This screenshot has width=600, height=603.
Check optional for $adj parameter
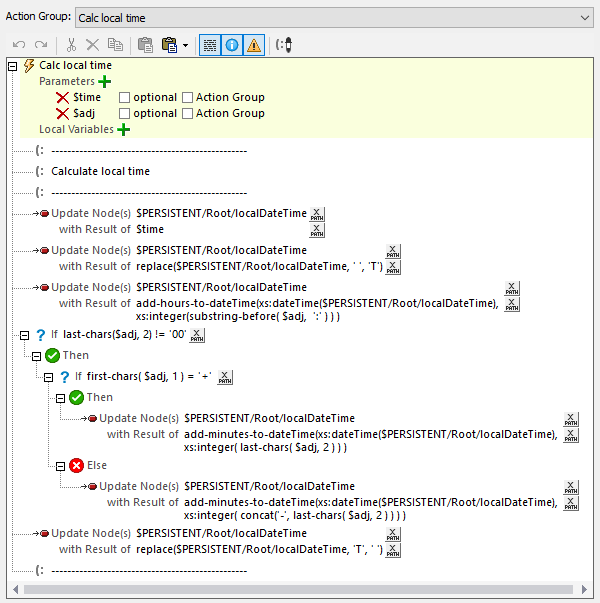(x=125, y=113)
